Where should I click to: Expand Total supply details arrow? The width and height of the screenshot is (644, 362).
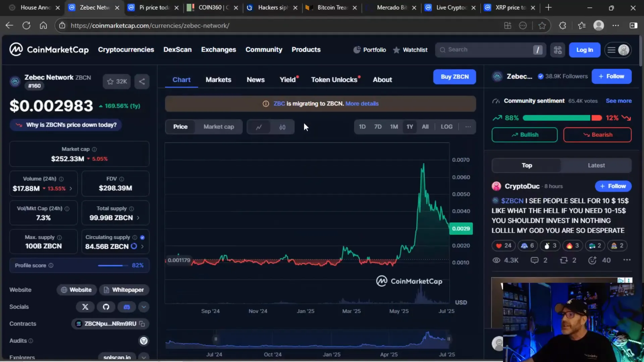(138, 218)
